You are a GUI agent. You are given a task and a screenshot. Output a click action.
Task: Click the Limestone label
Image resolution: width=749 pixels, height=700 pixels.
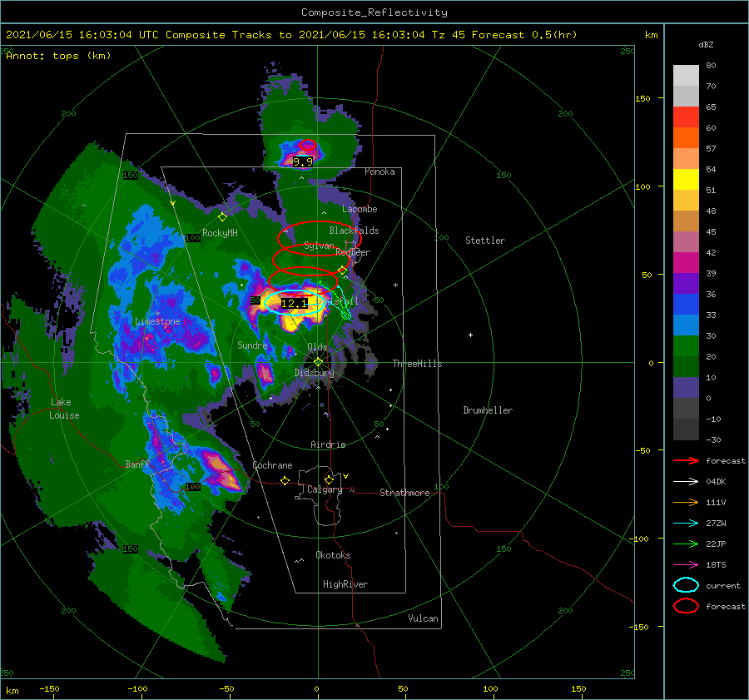(x=157, y=321)
